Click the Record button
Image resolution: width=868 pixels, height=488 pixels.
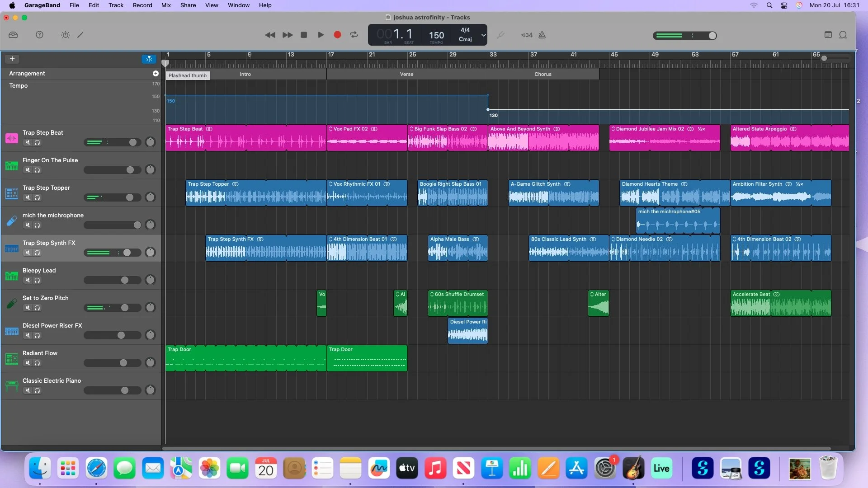click(337, 35)
